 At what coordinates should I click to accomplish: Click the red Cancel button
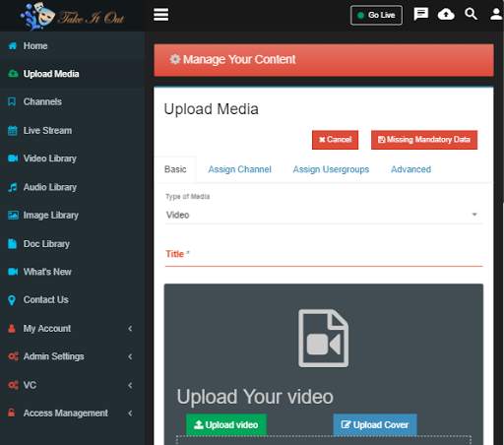pos(335,140)
